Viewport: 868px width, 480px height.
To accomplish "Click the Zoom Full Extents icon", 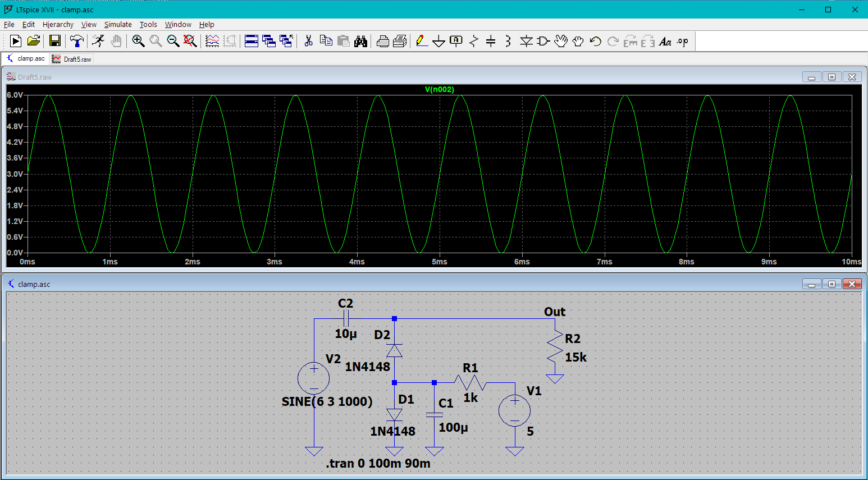I will click(190, 41).
